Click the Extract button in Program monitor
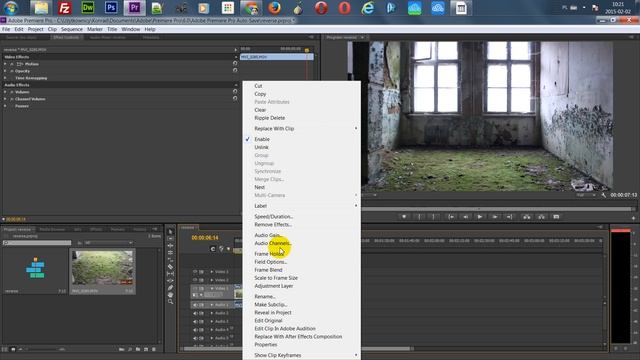 (x=541, y=217)
